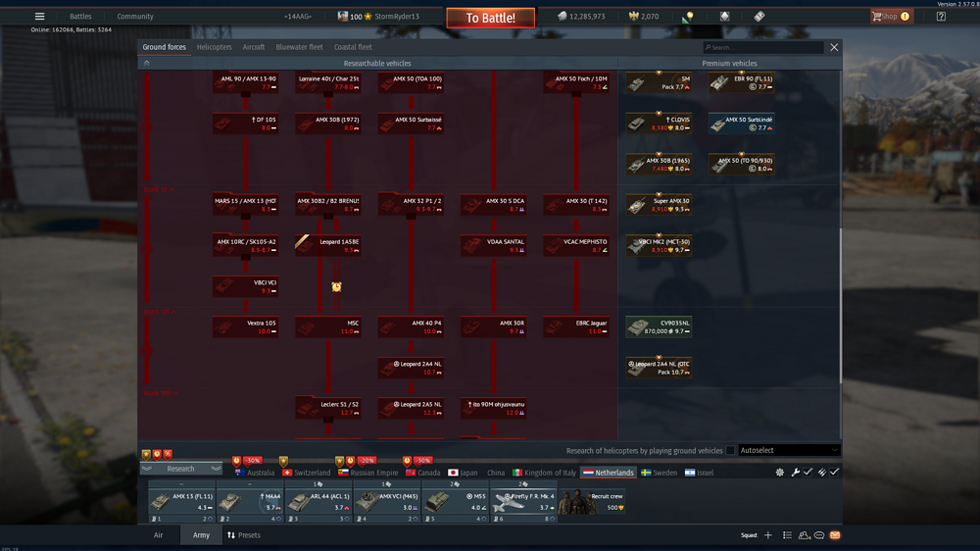Image resolution: width=980 pixels, height=551 pixels.
Task: Open crew slot settings gear icon
Action: coord(779,473)
